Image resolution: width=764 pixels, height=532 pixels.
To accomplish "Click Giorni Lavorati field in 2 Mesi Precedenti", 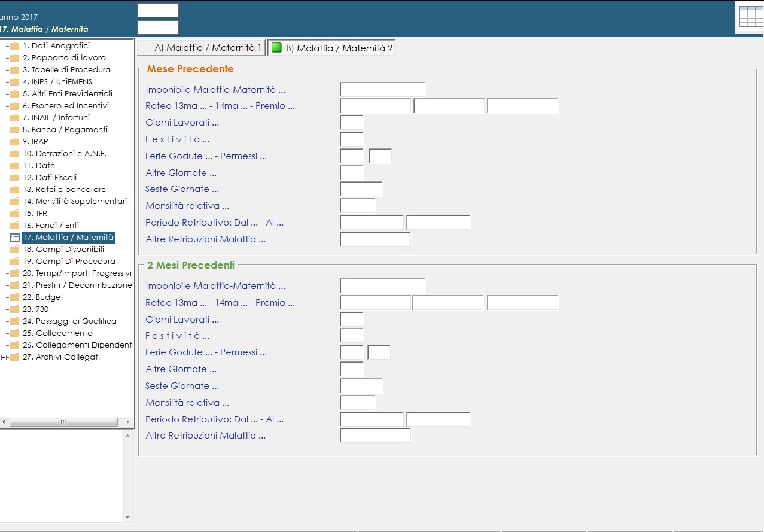I will click(x=351, y=320).
